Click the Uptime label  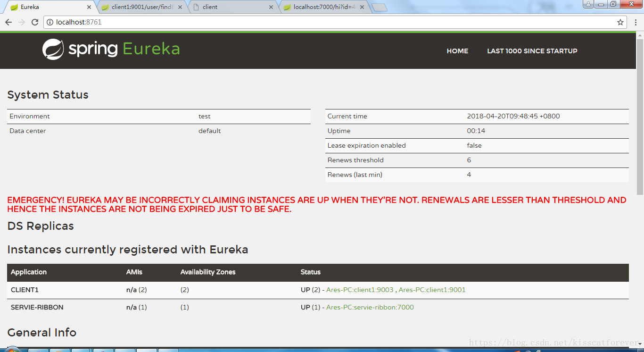click(339, 131)
